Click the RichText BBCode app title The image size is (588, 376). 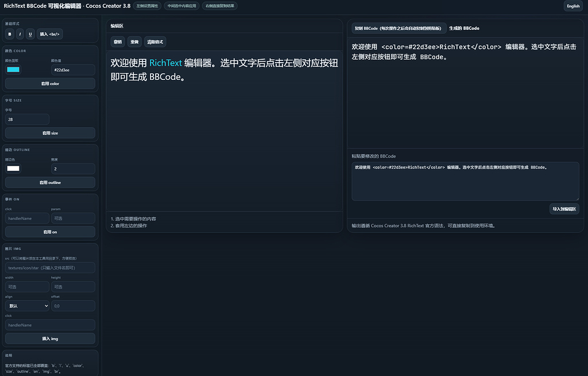67,6
